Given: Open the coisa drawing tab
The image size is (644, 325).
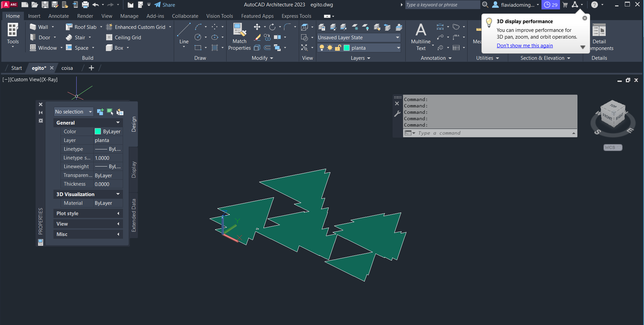Looking at the screenshot, I should tap(67, 68).
